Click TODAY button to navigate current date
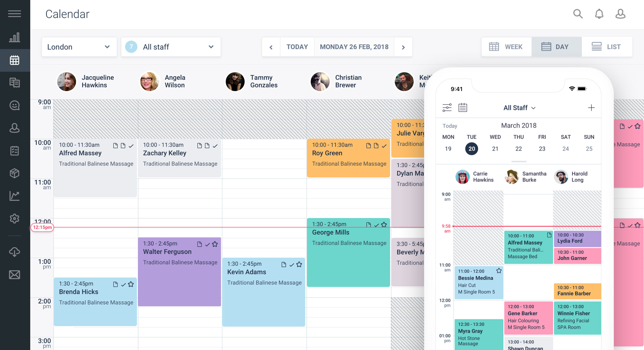 (x=297, y=47)
